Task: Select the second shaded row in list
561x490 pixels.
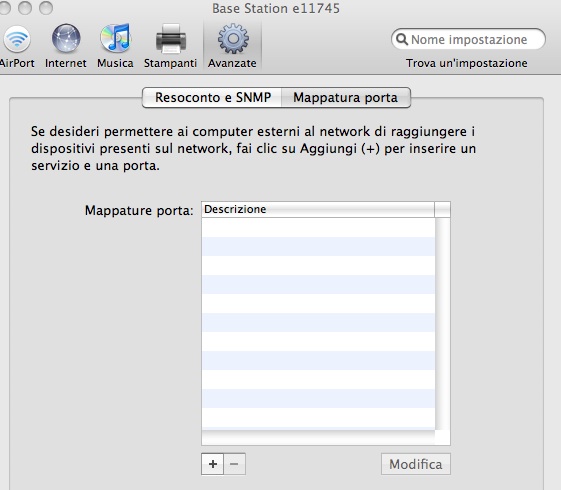Action: point(318,284)
